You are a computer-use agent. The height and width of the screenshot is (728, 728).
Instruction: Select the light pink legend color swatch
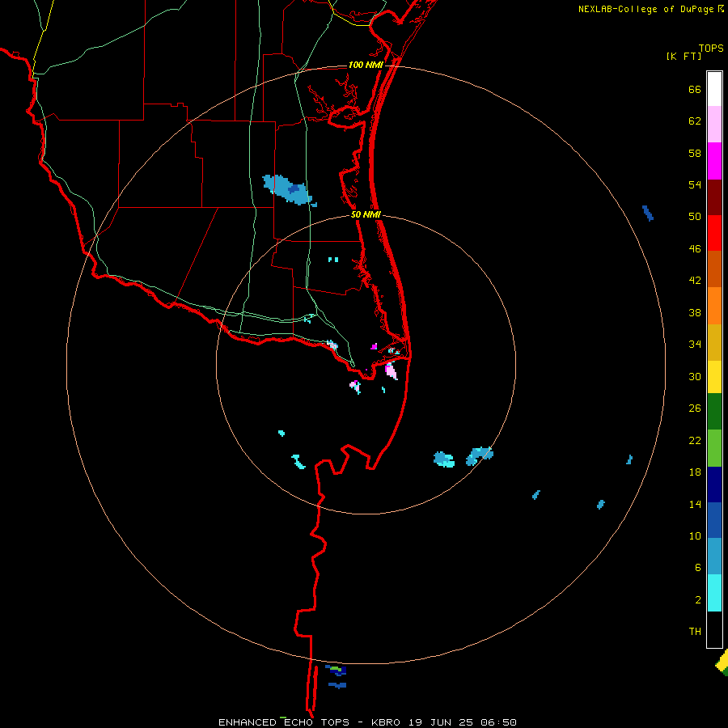pos(714,124)
